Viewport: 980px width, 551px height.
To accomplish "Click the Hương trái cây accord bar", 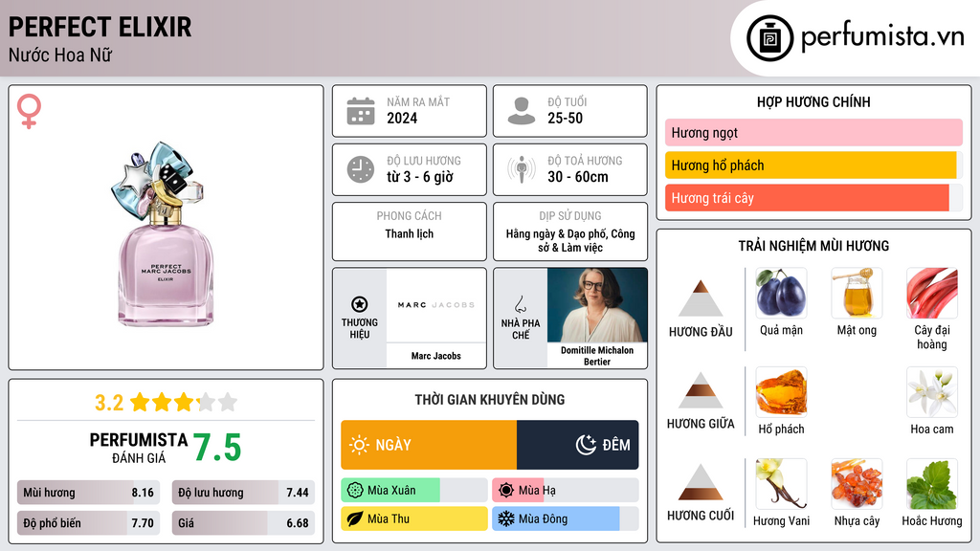I will (x=813, y=198).
